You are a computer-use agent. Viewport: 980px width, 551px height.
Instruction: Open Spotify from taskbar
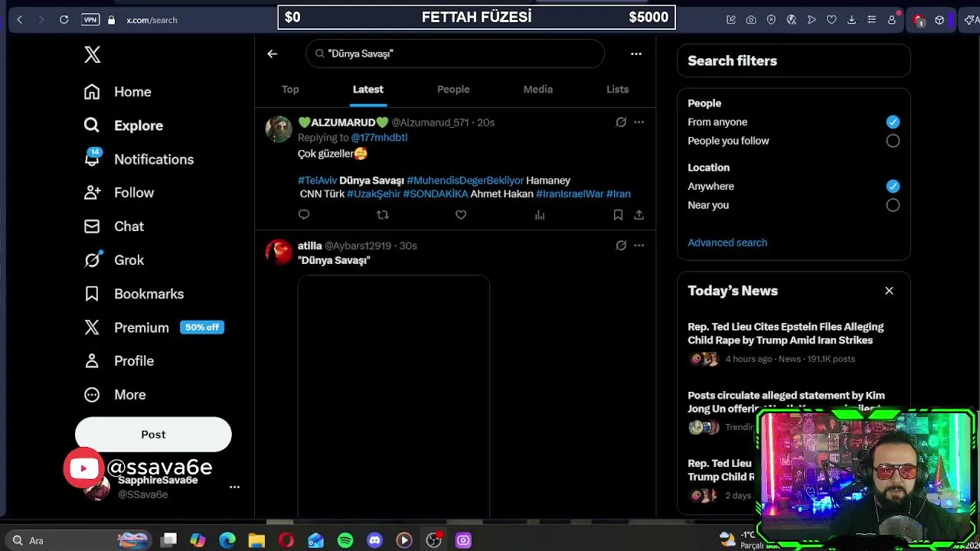click(x=345, y=540)
